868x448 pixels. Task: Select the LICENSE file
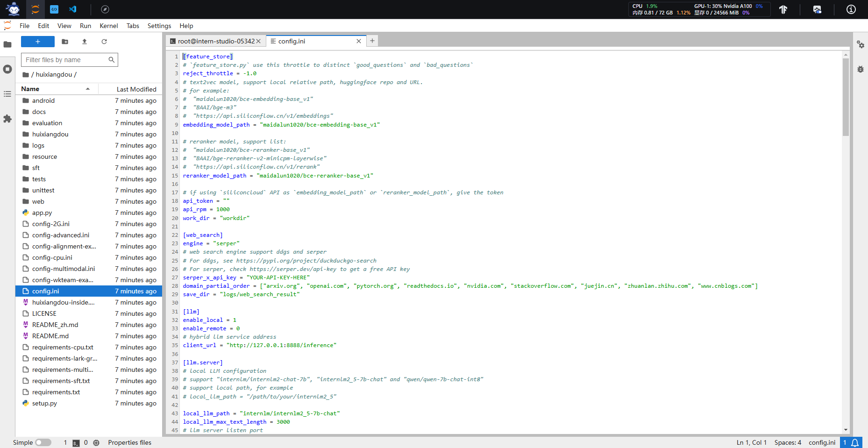coord(89,313)
